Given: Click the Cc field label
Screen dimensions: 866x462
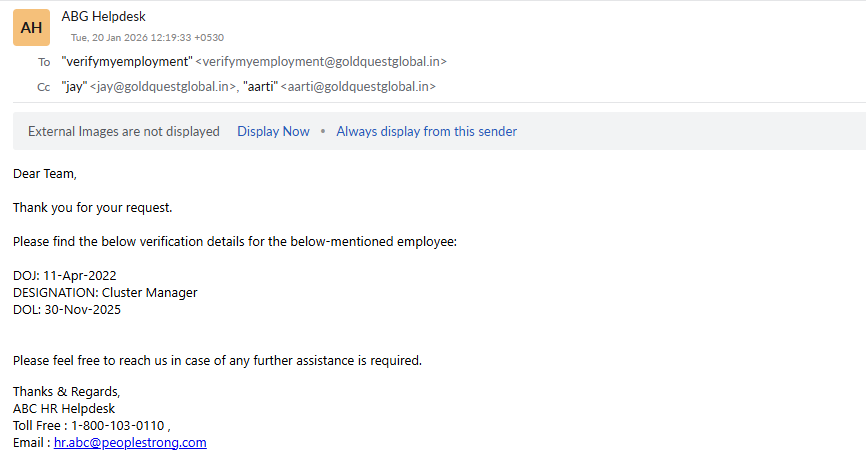Looking at the screenshot, I should [x=44, y=88].
